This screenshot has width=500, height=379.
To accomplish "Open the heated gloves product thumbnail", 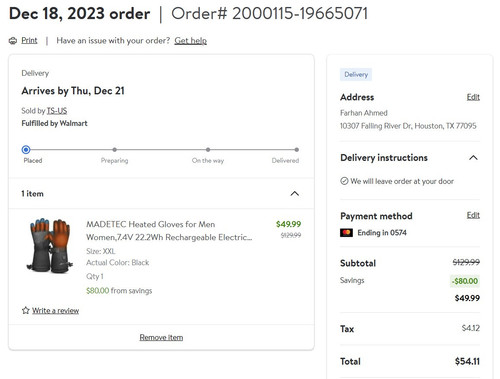I will click(50, 246).
